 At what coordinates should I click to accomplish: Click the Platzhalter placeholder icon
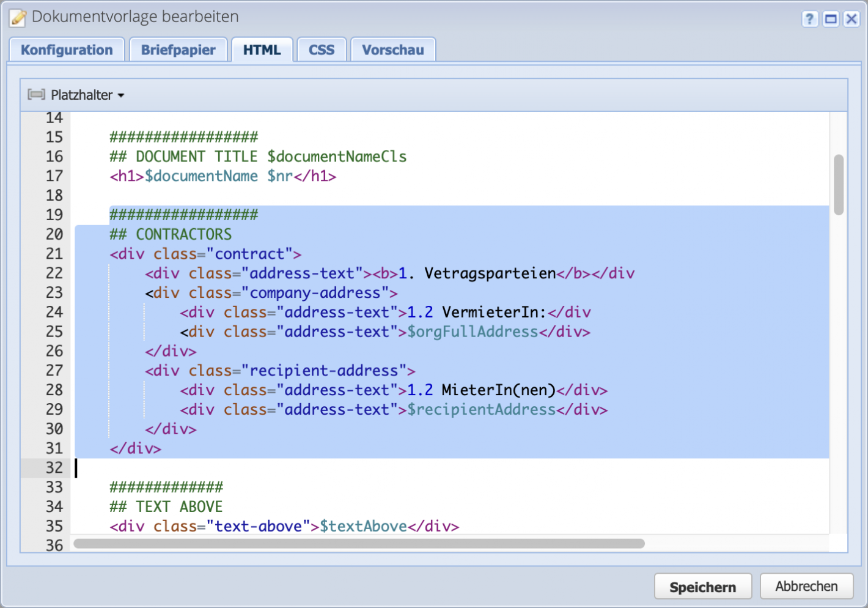tap(36, 94)
